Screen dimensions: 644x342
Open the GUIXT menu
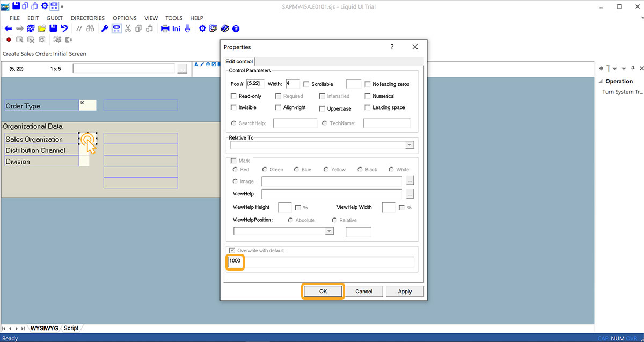tap(55, 18)
